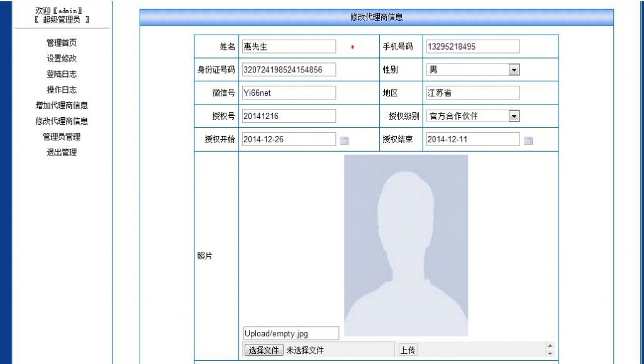Focus the 手机号码 input field

click(x=473, y=47)
